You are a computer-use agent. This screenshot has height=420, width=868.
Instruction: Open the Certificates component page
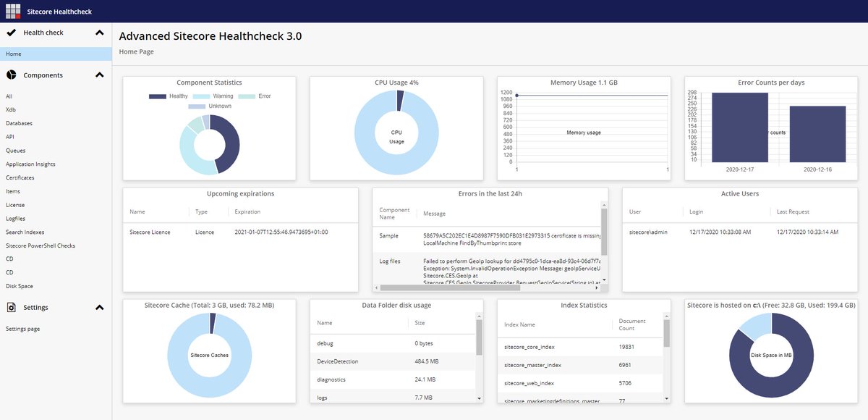[20, 177]
